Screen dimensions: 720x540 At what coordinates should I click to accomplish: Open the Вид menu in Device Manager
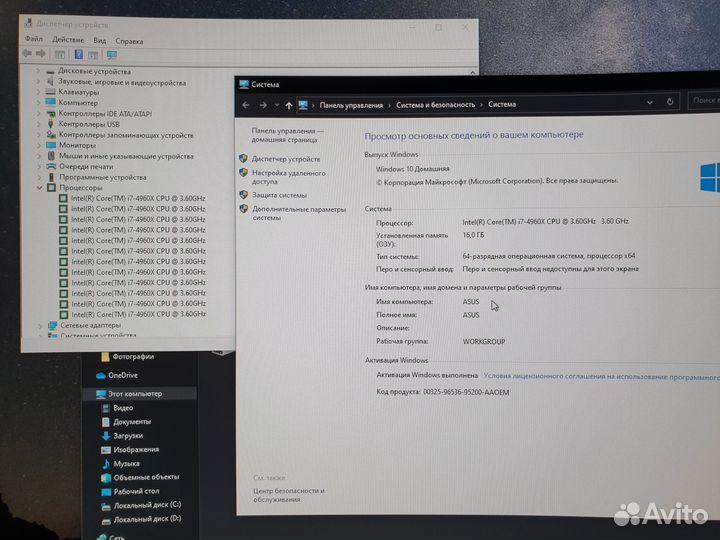tap(100, 40)
